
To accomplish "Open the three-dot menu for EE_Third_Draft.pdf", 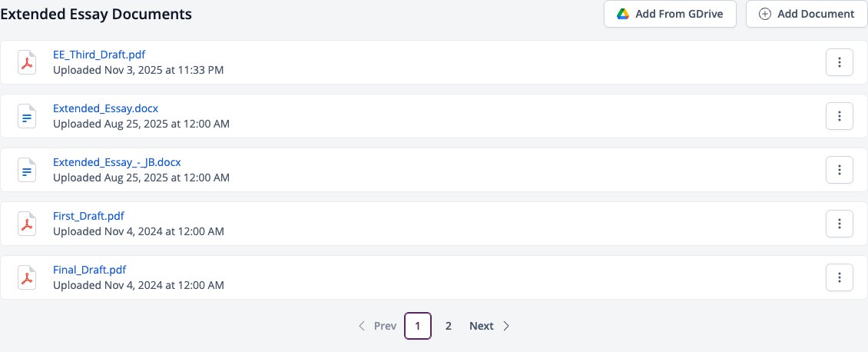I will 840,62.
